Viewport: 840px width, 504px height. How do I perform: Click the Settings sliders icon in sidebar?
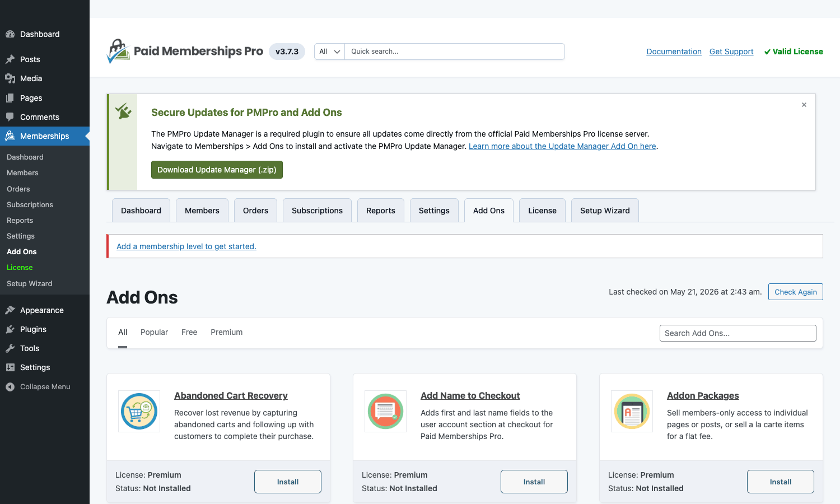pos(10,367)
